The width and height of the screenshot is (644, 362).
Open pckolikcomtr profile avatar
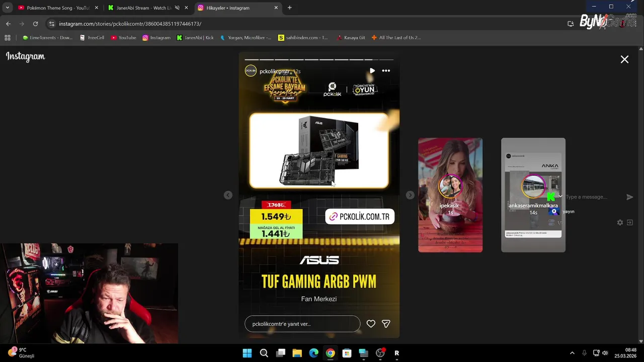coord(251,71)
